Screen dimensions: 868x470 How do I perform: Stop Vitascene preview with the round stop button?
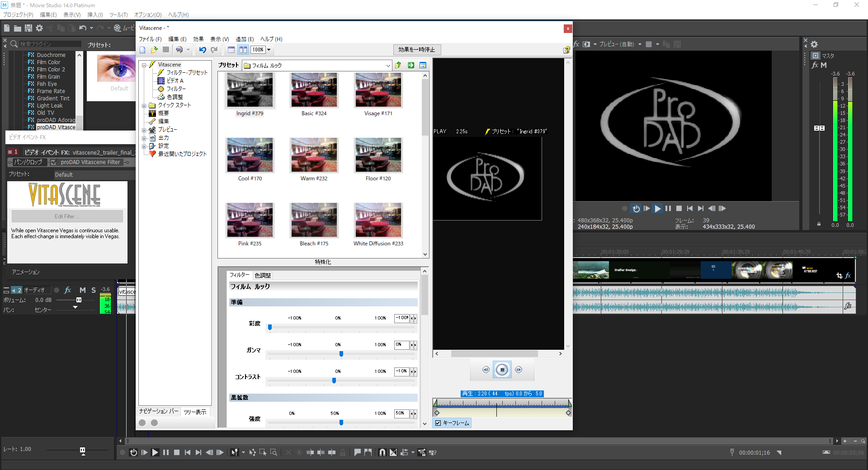502,370
